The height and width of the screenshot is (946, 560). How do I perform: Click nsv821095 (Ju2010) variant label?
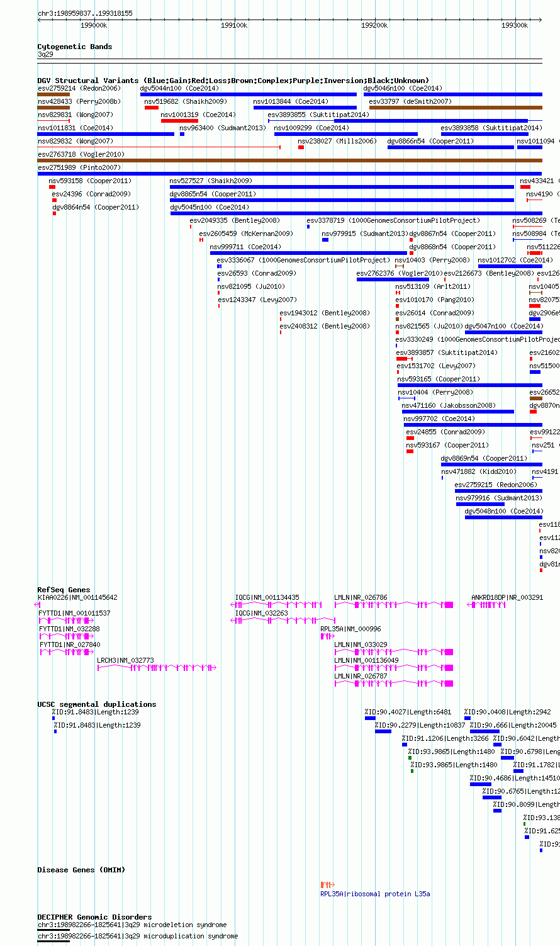(x=252, y=286)
